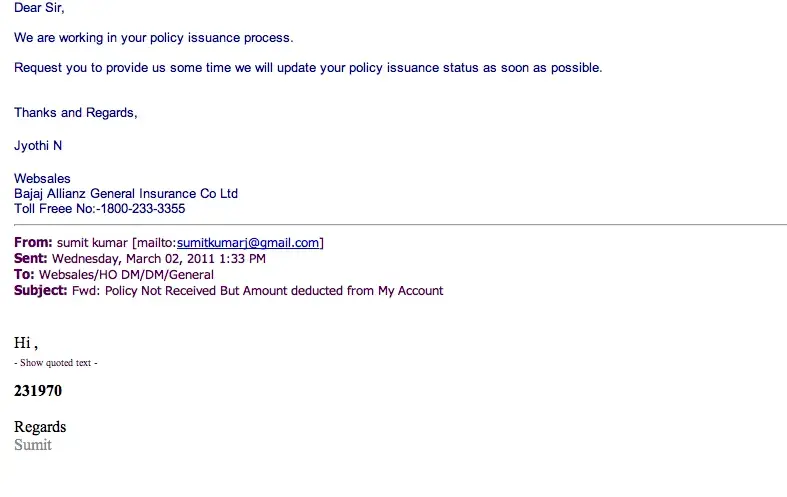
Task: Click the Fwd: Policy Not Received subject text
Action: coord(257,291)
